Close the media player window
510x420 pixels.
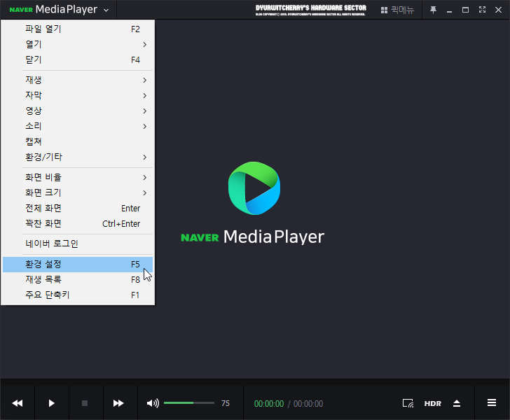[x=498, y=10]
